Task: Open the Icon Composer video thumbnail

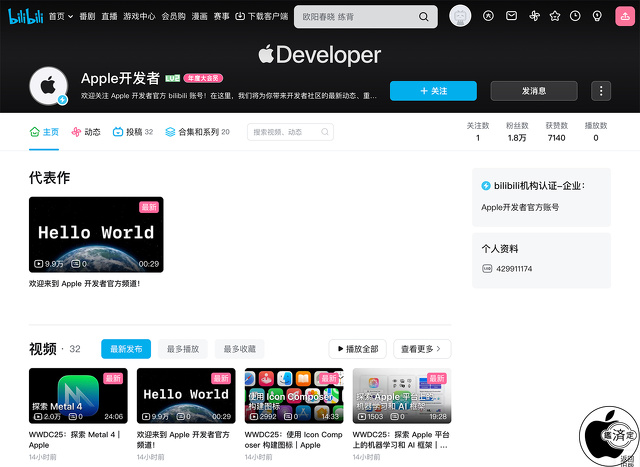Action: 294,396
